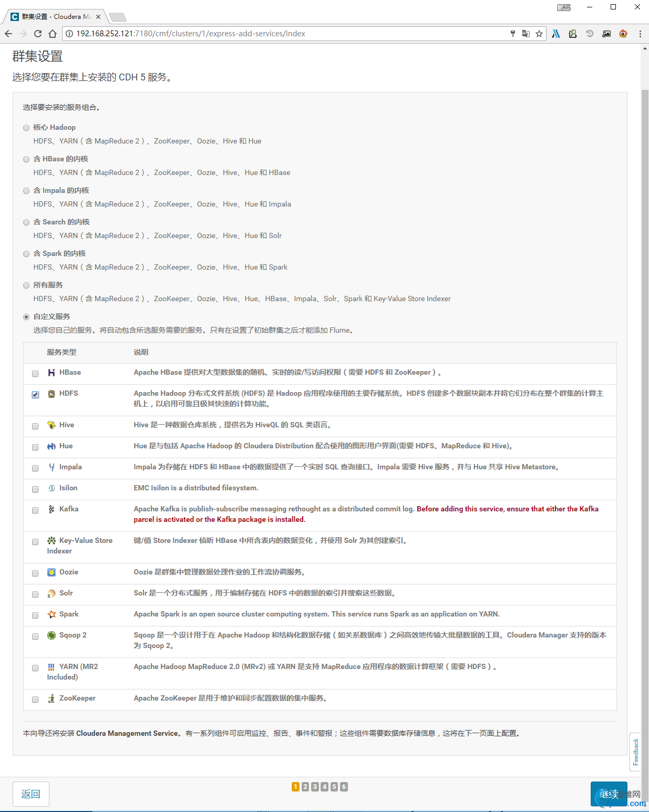Enable the HBase service checkbox
649x812 pixels.
point(35,374)
